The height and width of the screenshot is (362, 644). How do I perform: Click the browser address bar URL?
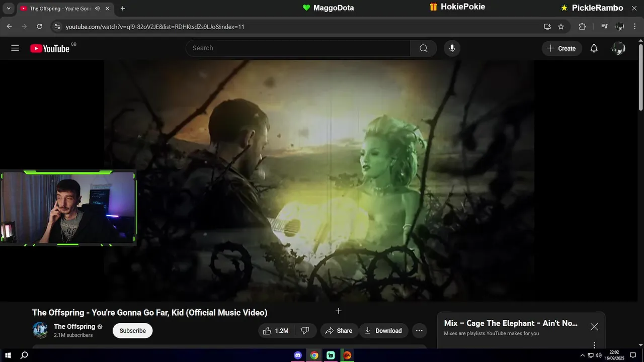click(x=155, y=27)
